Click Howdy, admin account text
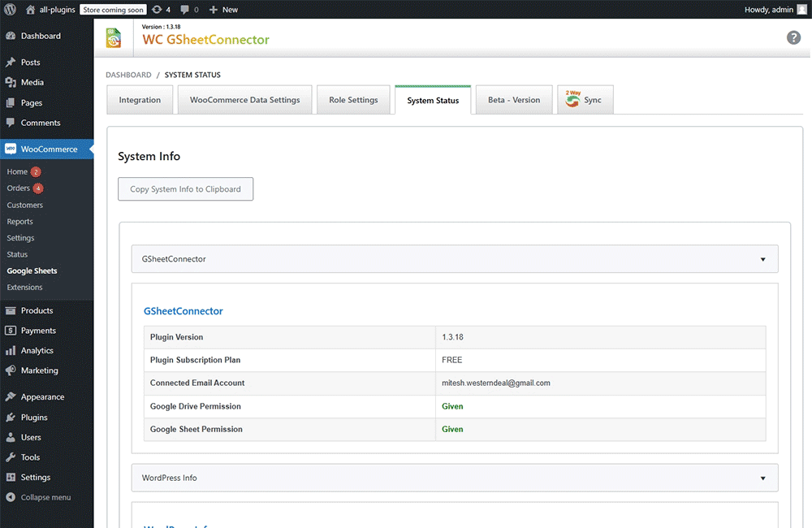 click(x=768, y=9)
